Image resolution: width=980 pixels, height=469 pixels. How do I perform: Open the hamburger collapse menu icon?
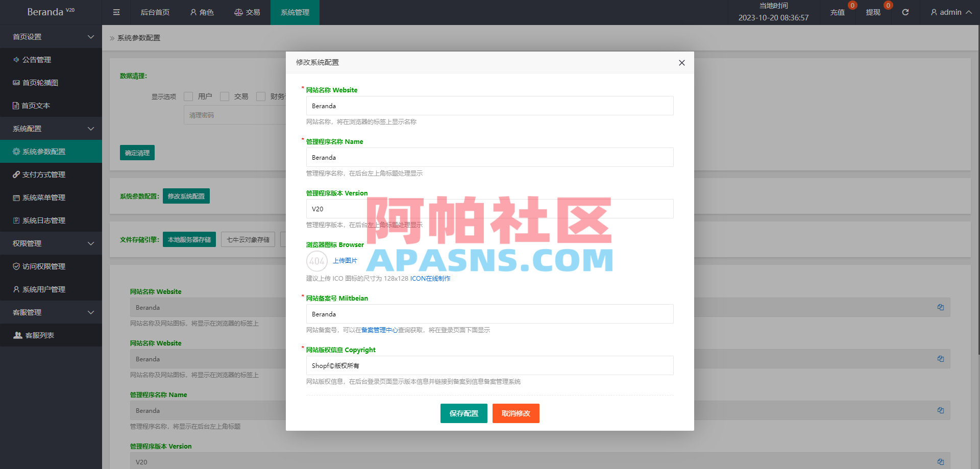(x=116, y=12)
